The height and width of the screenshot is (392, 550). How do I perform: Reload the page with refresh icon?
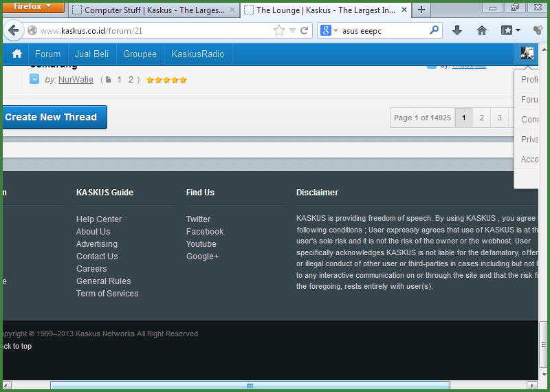click(304, 30)
